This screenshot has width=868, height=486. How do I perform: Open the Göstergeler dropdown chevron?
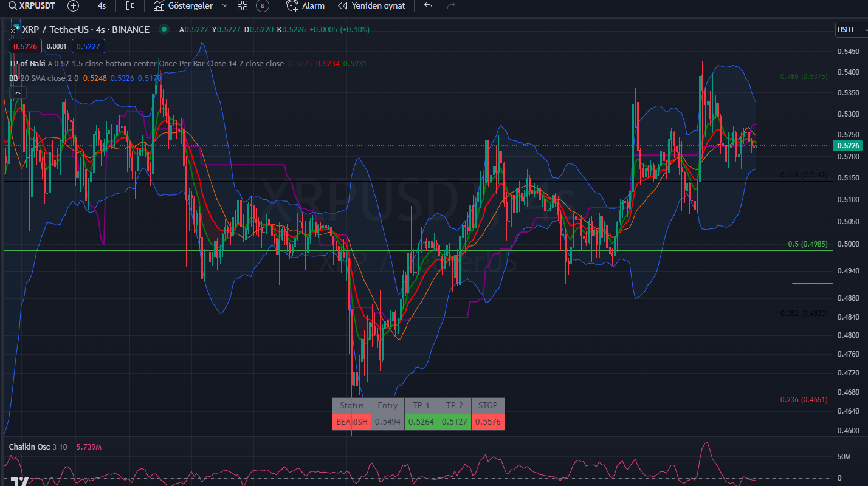click(224, 6)
